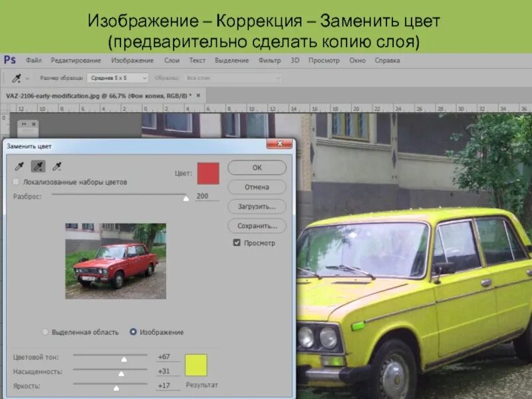
Task: Click the Насыщенность value +31
Action: (x=168, y=371)
